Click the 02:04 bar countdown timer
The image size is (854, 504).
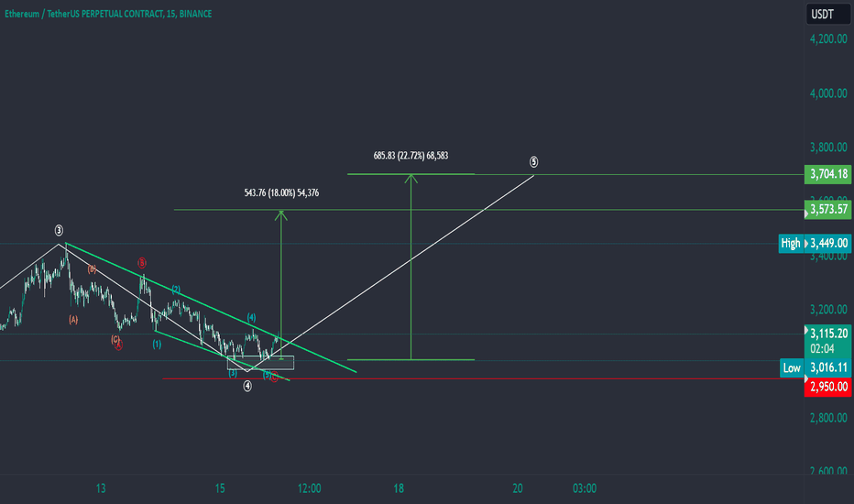(823, 349)
